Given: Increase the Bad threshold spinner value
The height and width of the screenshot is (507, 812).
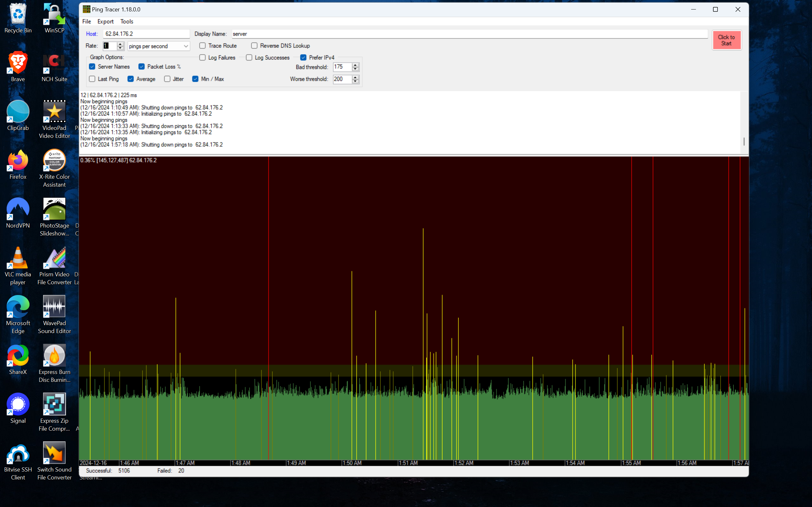Looking at the screenshot, I should pyautogui.click(x=355, y=65).
